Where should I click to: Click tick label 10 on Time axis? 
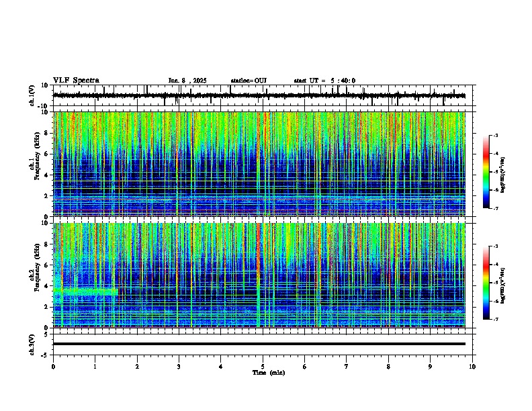pyautogui.click(x=472, y=367)
